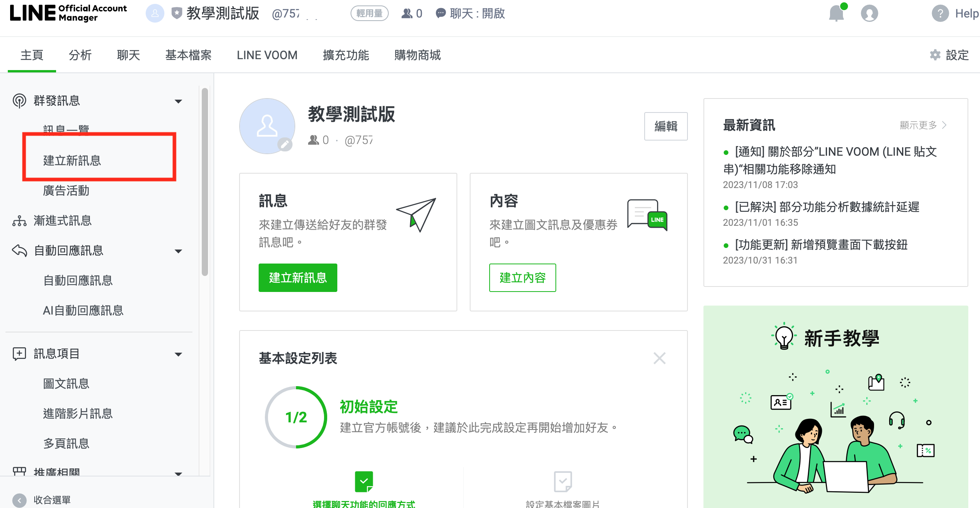Screen dimensions: 980x508
Task: Click the 編輯 profile button
Action: coord(666,126)
